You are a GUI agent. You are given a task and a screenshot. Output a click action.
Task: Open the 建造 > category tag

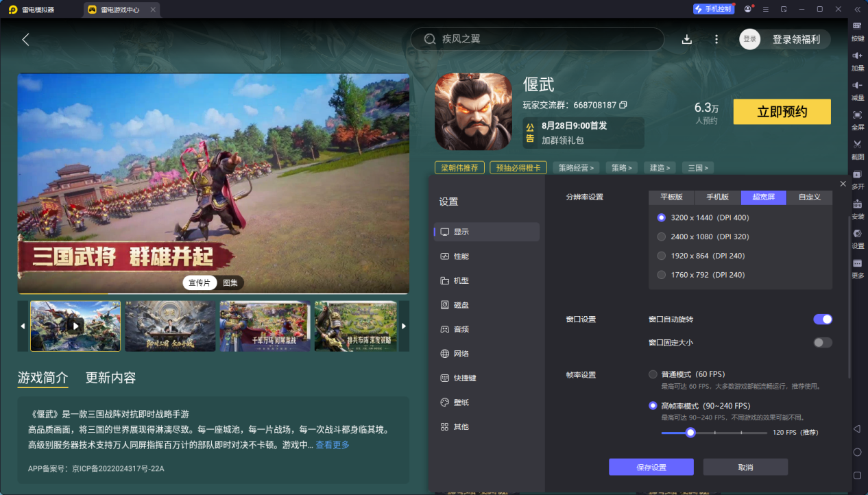[660, 167]
